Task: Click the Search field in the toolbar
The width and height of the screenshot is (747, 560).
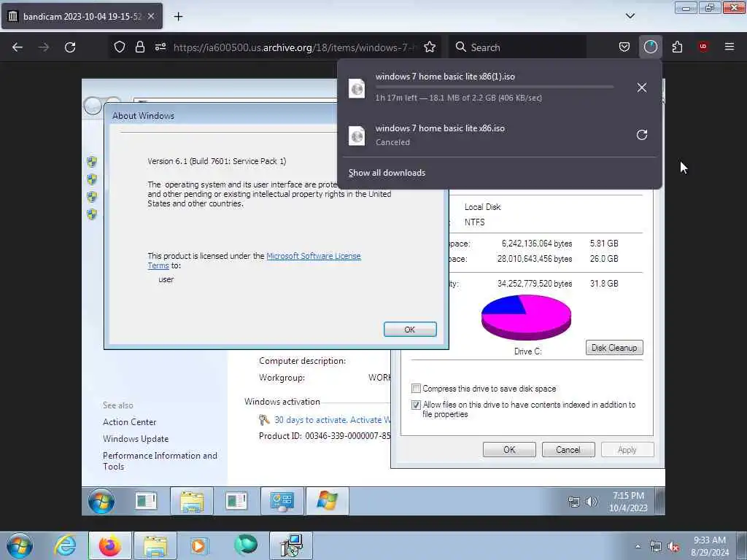Action: (518, 47)
